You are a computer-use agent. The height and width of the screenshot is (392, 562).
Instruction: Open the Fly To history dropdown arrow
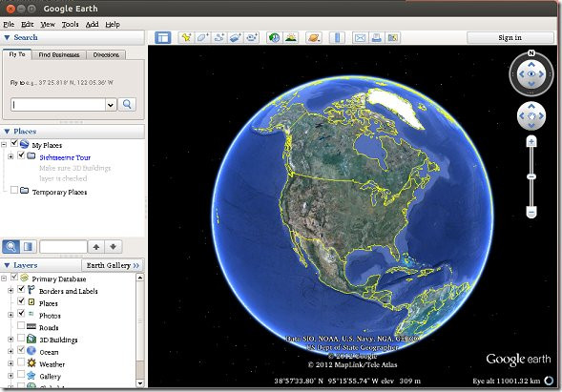click(x=111, y=105)
